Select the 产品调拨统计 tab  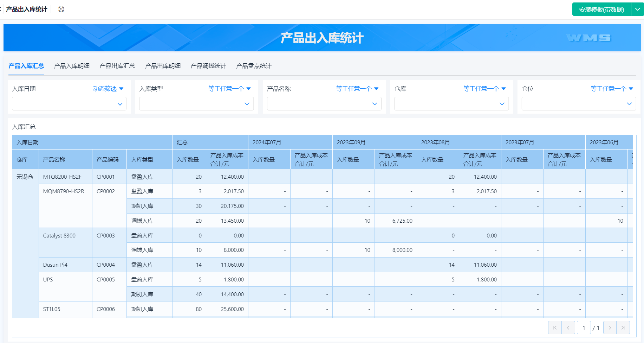coord(208,66)
